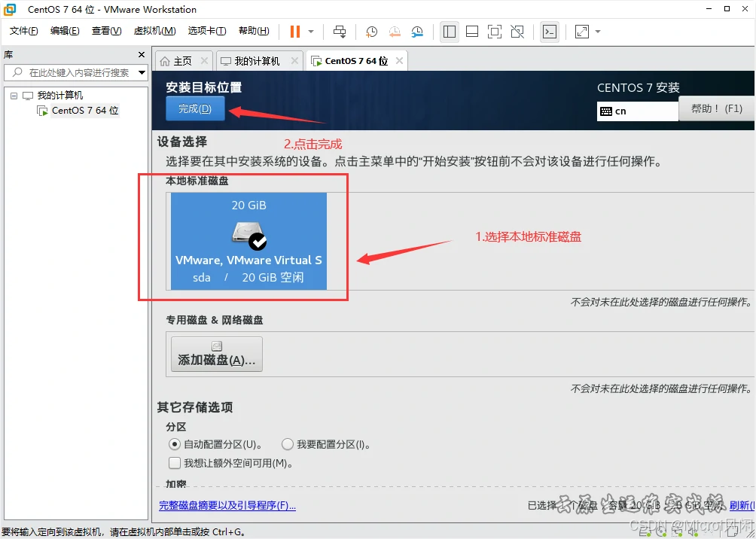Click the cn keyboard layout selector
This screenshot has width=756, height=539.
637,111
